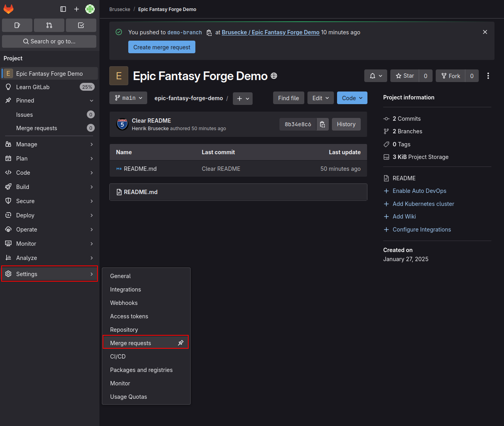The height and width of the screenshot is (426, 504).
Task: Select CI/CD in Settings flyout
Action: click(146, 357)
